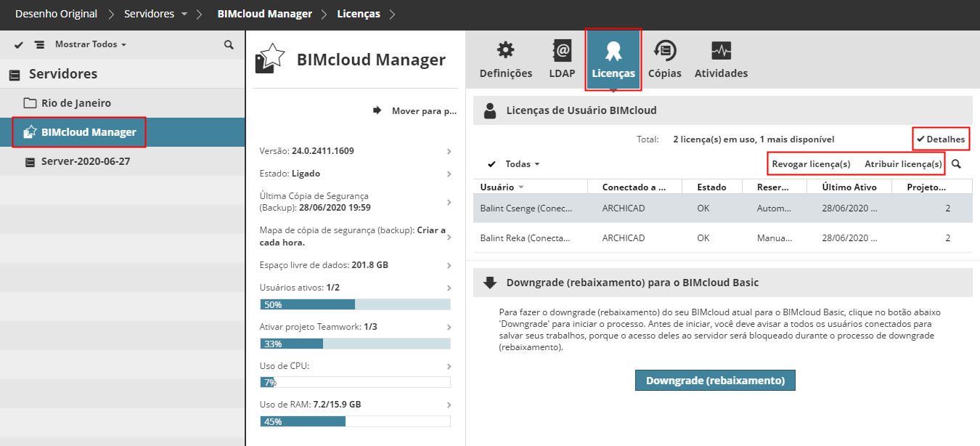The image size is (980, 446).
Task: Click the Uso de CPU progress bar
Action: coord(355,382)
